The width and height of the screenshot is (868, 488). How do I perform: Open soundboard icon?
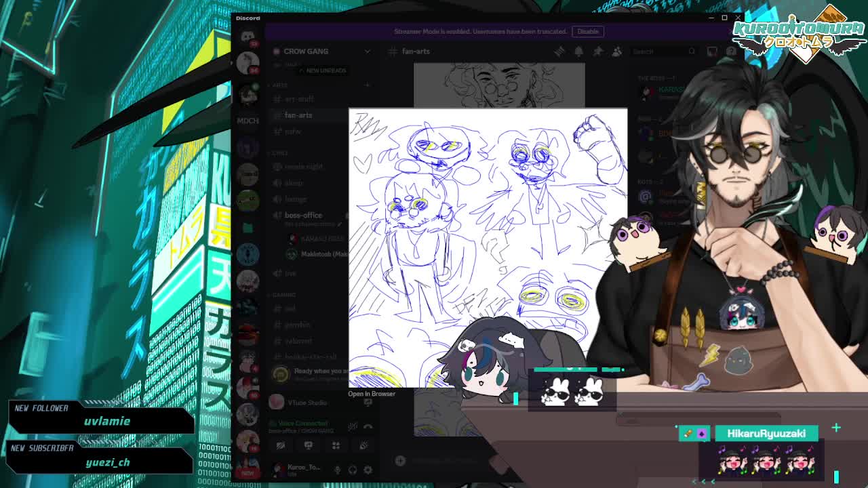(363, 445)
